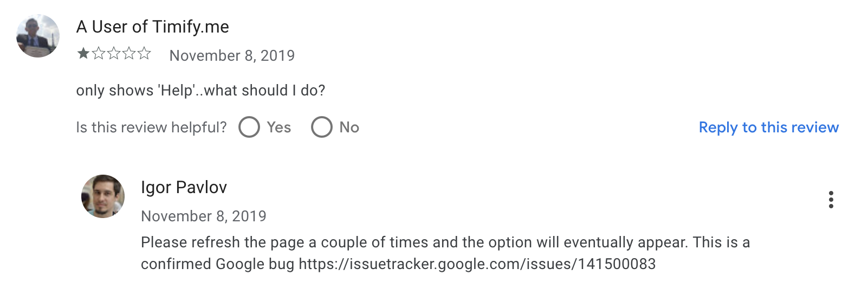Open the three-dot menu on Igor Pavlov's reply
Screen dimensions: 868x294
coord(831,200)
